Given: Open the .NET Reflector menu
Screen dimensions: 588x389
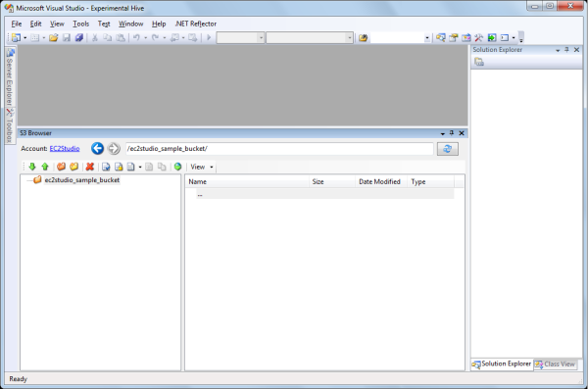Looking at the screenshot, I should point(196,24).
